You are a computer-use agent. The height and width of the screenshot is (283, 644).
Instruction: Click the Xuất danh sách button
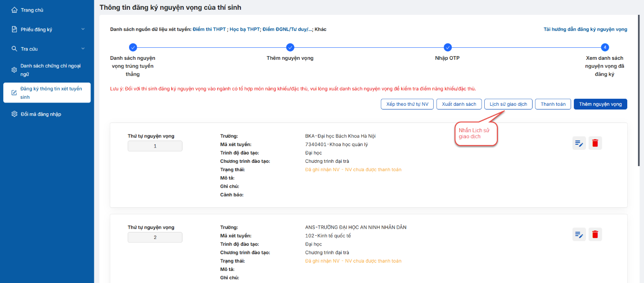click(459, 104)
